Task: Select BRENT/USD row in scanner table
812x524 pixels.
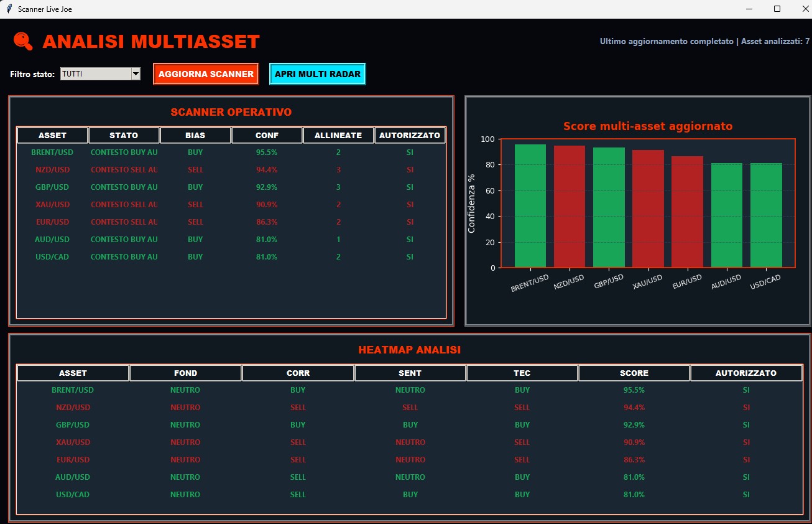Action: point(231,152)
